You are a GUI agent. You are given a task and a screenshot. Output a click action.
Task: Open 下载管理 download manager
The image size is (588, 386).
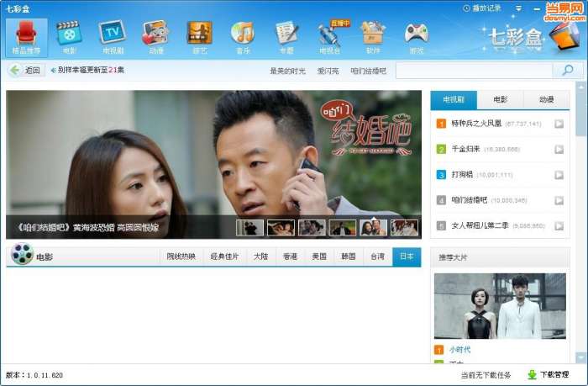point(549,374)
